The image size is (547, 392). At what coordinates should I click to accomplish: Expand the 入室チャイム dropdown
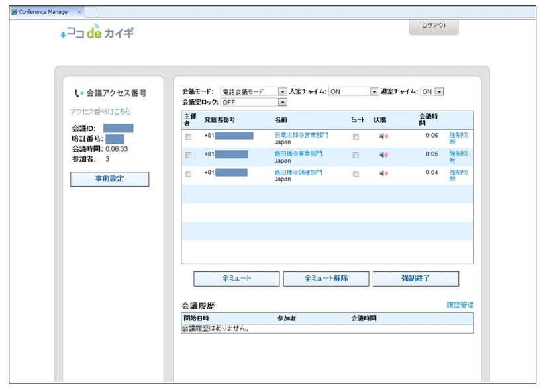point(375,92)
